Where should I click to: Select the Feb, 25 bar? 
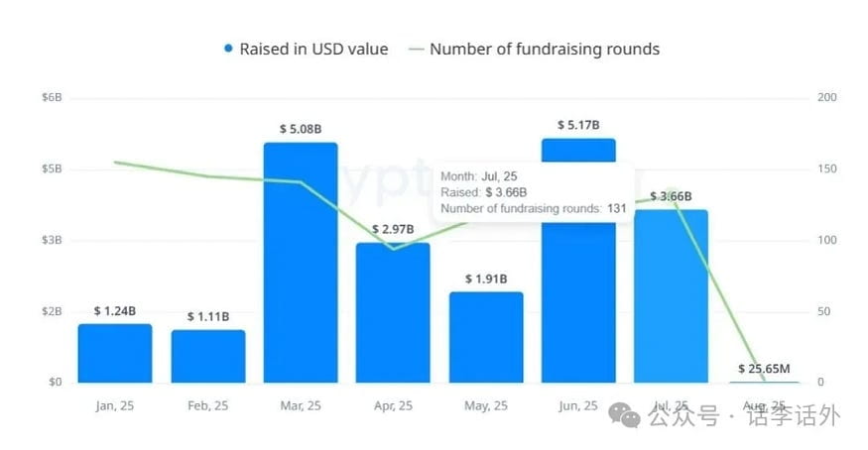pos(208,356)
